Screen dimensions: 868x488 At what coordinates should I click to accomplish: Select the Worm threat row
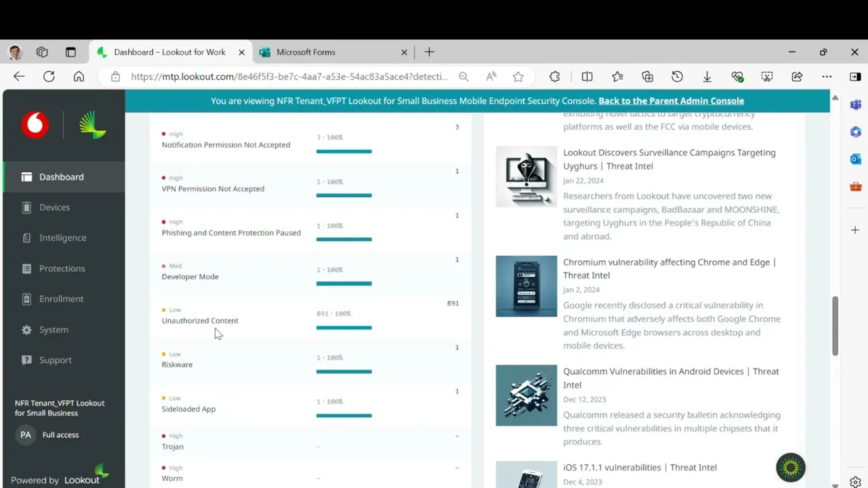[311, 473]
